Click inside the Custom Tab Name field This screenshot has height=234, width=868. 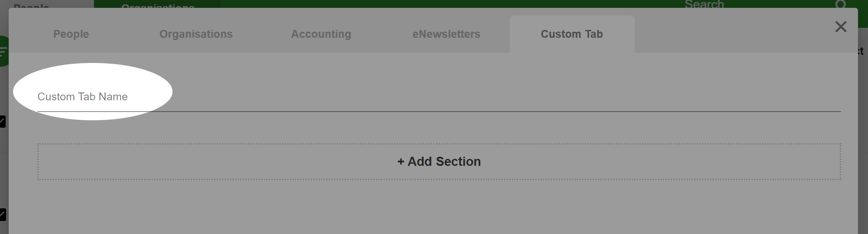(439, 97)
